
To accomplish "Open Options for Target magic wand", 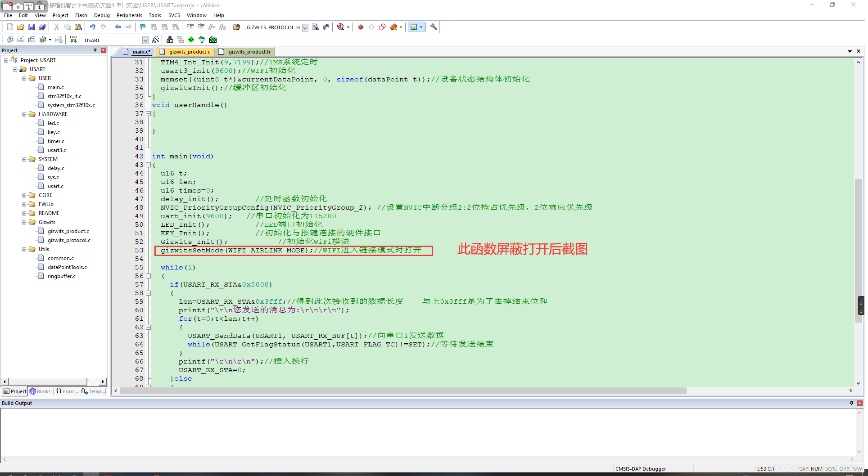I will (155, 40).
